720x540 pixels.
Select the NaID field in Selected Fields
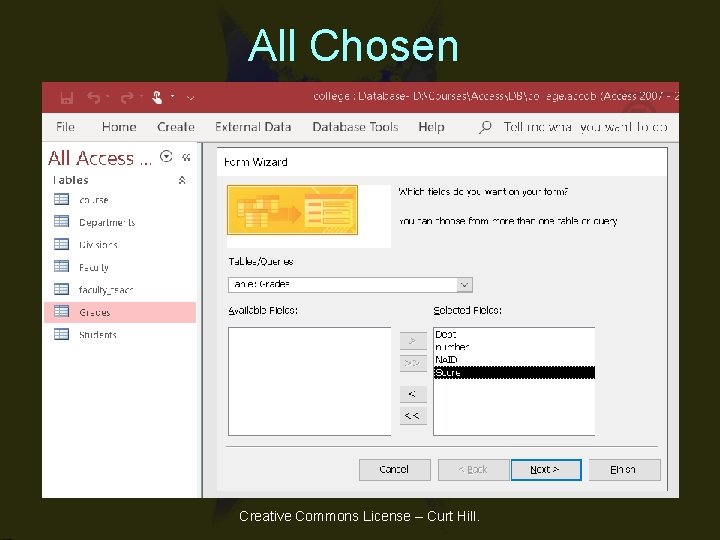(x=514, y=360)
